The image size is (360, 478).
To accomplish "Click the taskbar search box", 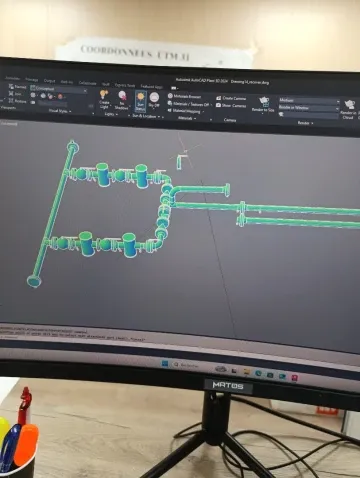I will 189,365.
